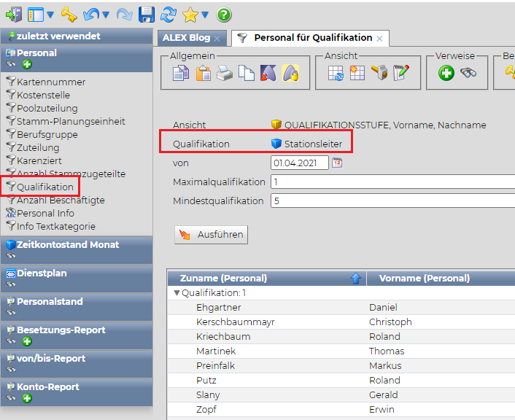Click the gold key icon in top toolbar
The image size is (515, 420).
(x=69, y=14)
